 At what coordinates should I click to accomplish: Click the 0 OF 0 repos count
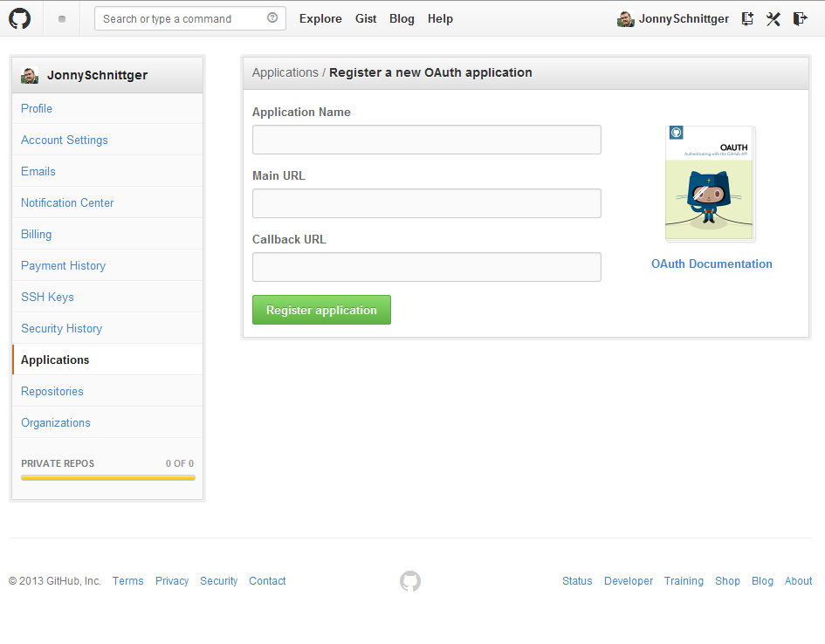pos(180,463)
